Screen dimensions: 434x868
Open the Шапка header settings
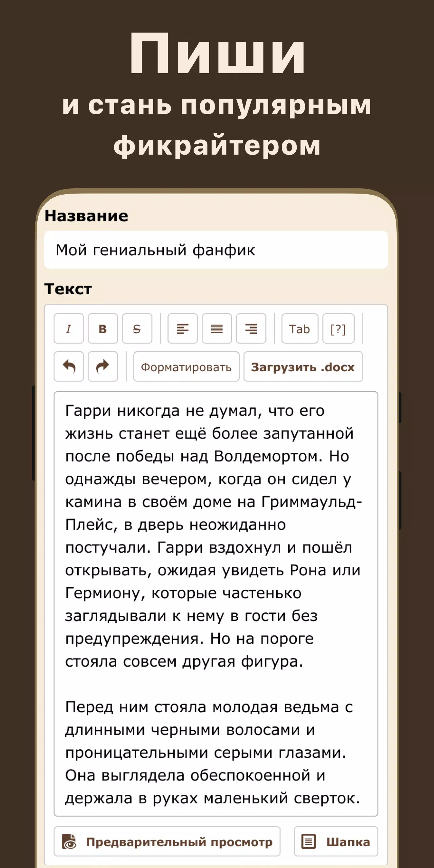(336, 841)
